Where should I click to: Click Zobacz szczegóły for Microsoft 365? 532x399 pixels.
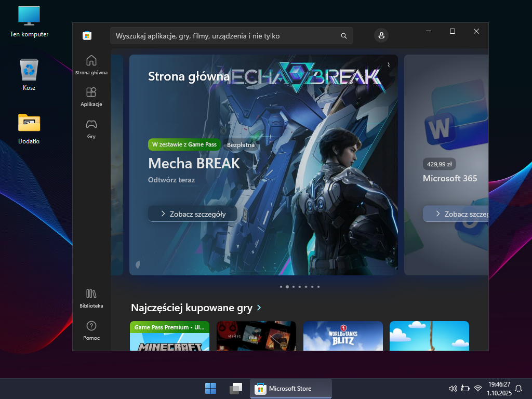tap(456, 214)
